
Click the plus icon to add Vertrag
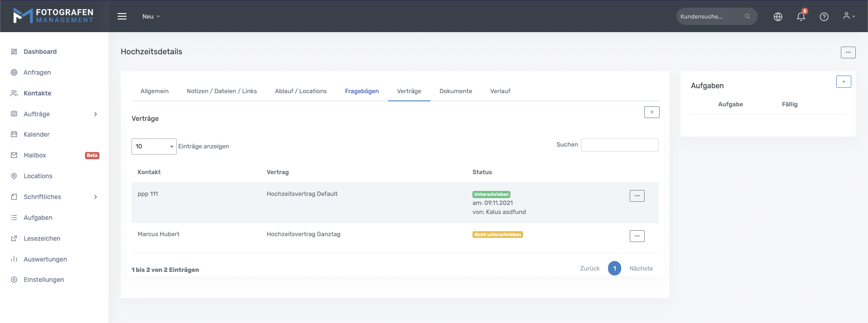click(x=651, y=112)
